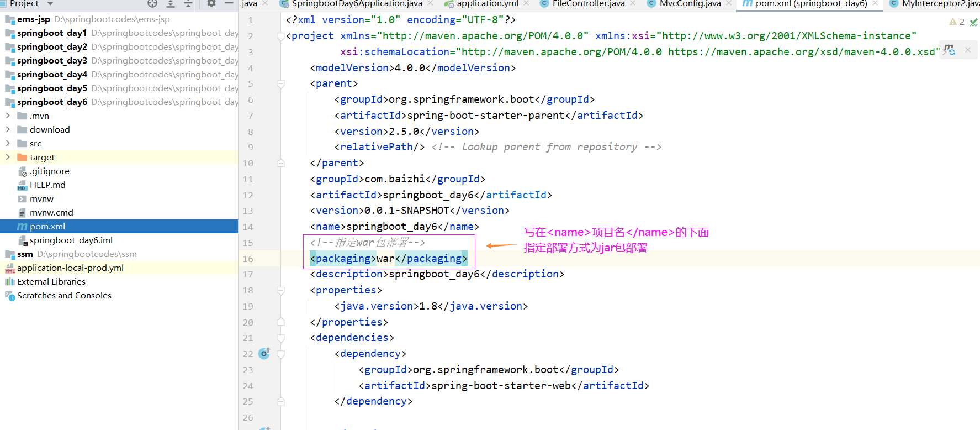The height and width of the screenshot is (430, 980).
Task: Dismiss the Maven reload popup
Action: coord(968,50)
